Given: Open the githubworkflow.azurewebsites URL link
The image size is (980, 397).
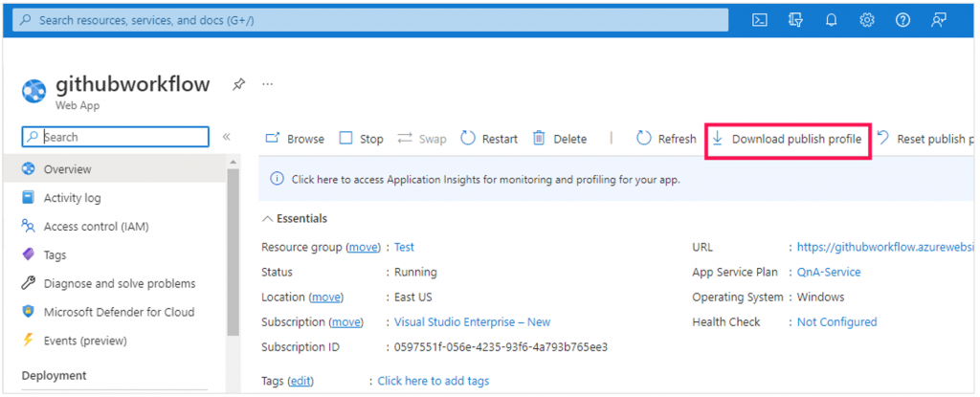Looking at the screenshot, I should tap(885, 247).
